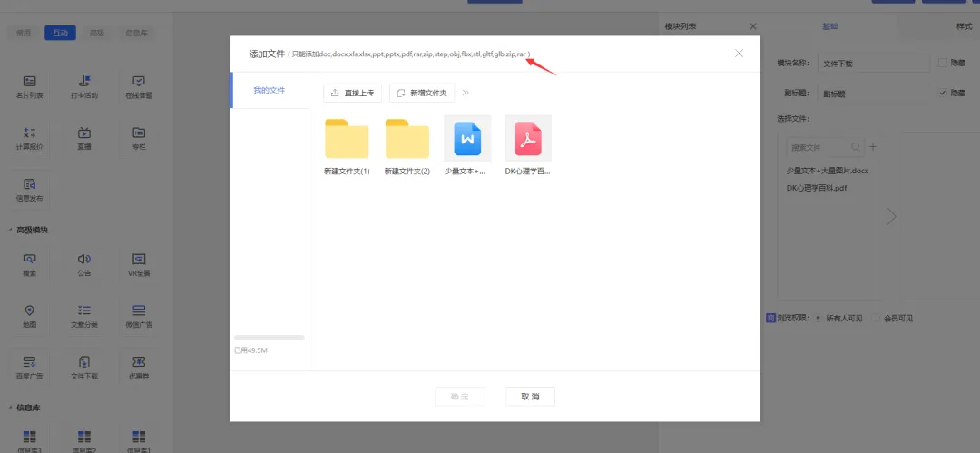Select the 文章分类 module icon
The width and height of the screenshot is (980, 453).
coord(84,310)
